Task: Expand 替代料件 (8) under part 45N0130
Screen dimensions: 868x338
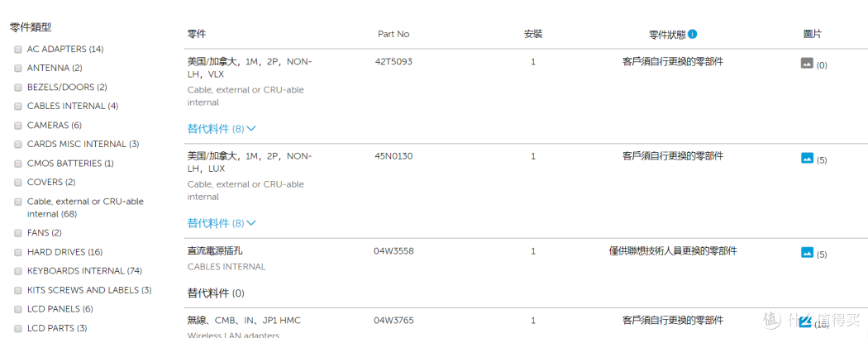Action: tap(222, 223)
